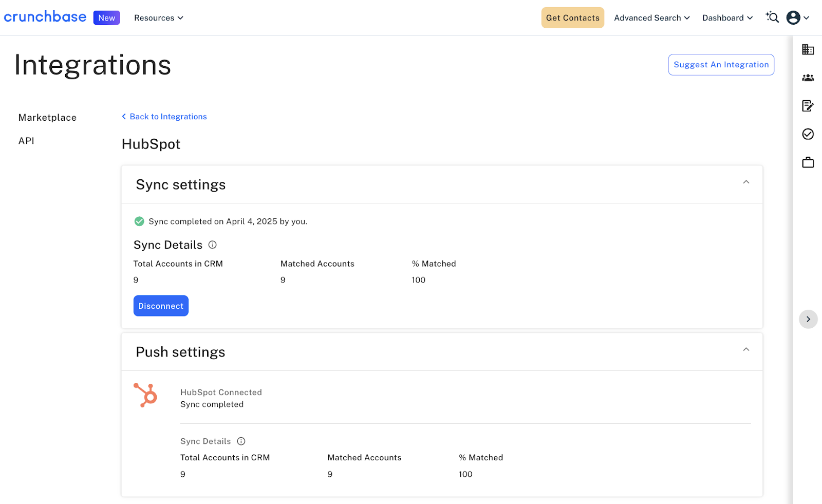This screenshot has width=822, height=504.
Task: Open the Resources dropdown menu
Action: point(158,18)
